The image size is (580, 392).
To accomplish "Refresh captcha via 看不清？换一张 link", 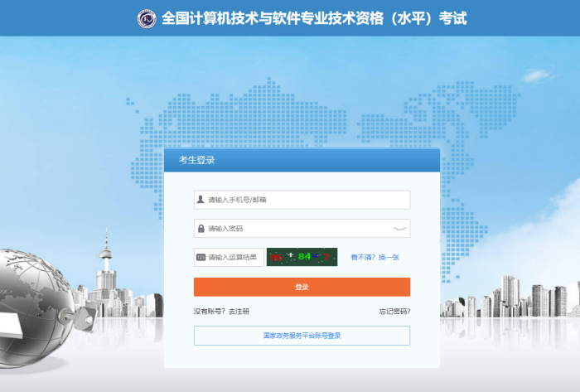I will [375, 258].
